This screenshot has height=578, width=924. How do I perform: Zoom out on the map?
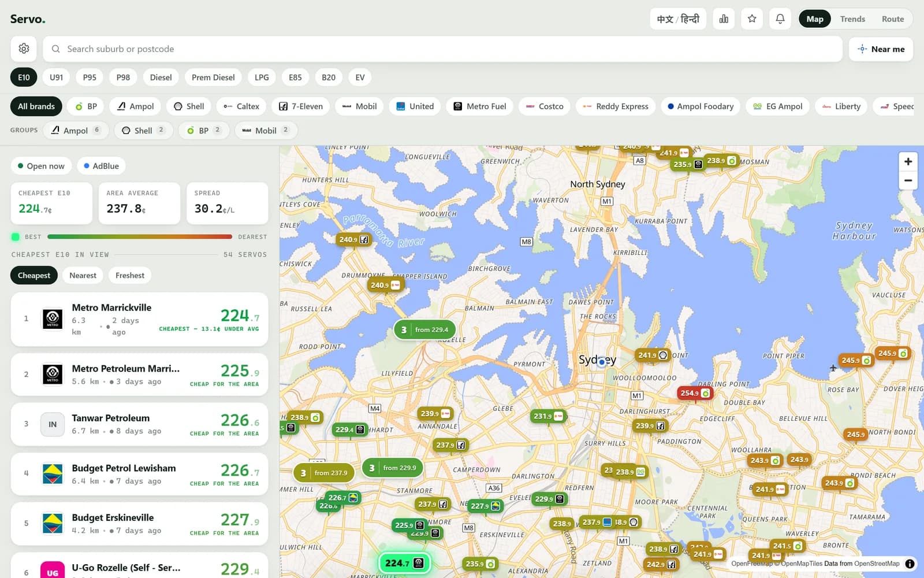click(x=908, y=180)
